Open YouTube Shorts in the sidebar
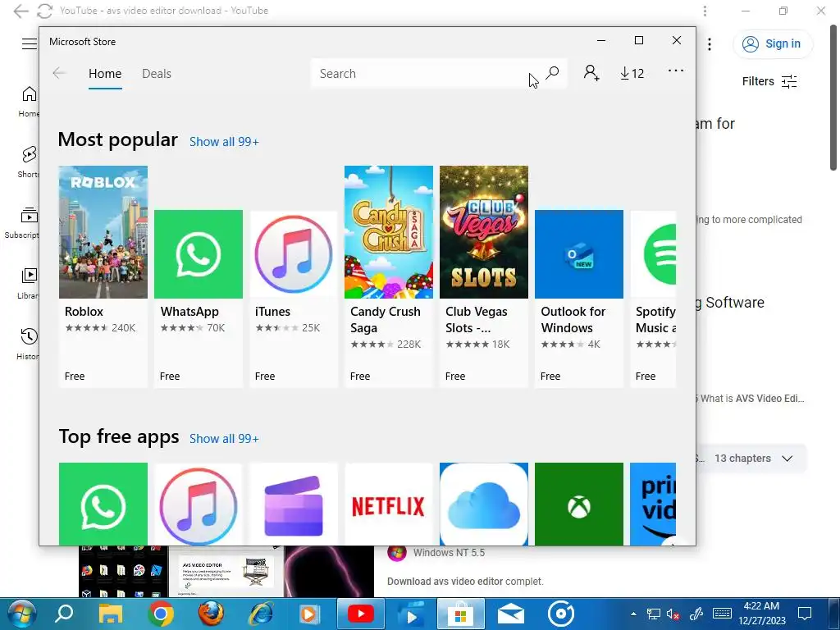This screenshot has width=840, height=630. [29, 162]
